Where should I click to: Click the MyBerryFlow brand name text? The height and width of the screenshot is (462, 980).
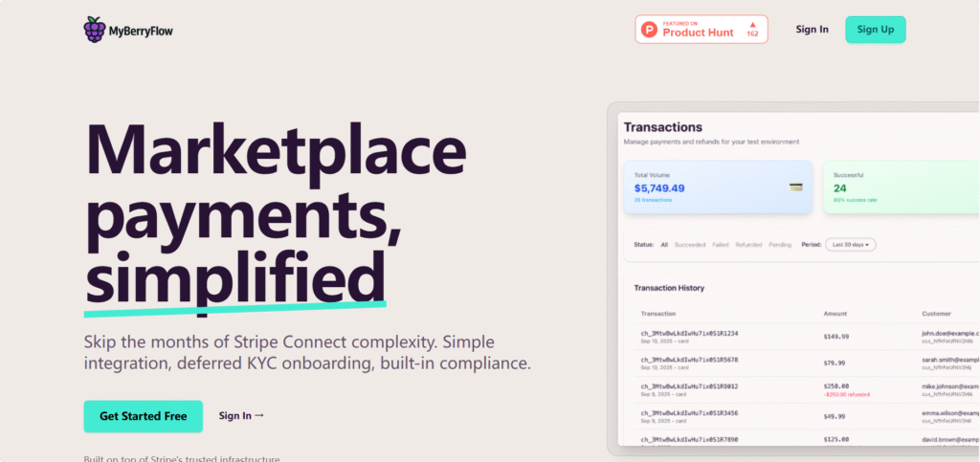[140, 31]
